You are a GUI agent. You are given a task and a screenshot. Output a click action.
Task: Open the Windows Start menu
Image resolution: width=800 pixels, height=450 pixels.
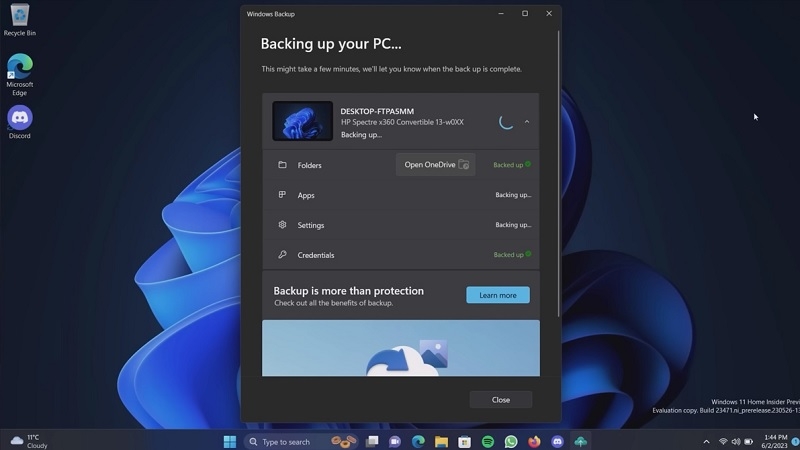[230, 441]
